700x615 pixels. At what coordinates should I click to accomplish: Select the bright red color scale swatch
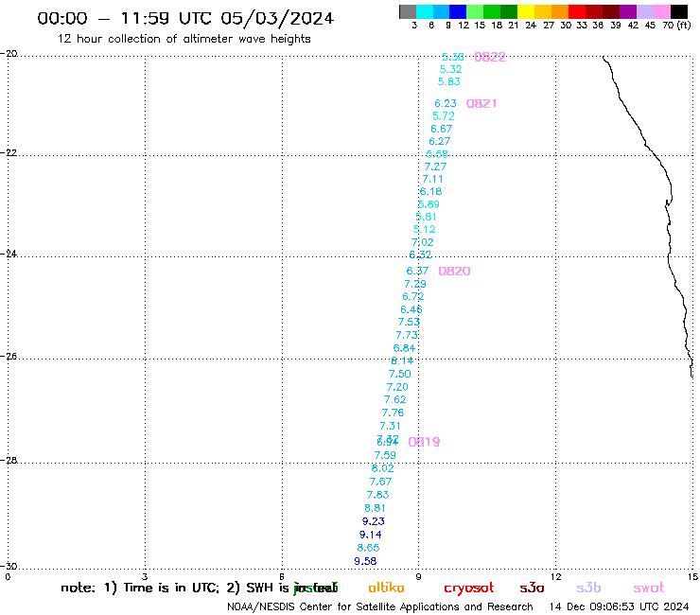577,12
